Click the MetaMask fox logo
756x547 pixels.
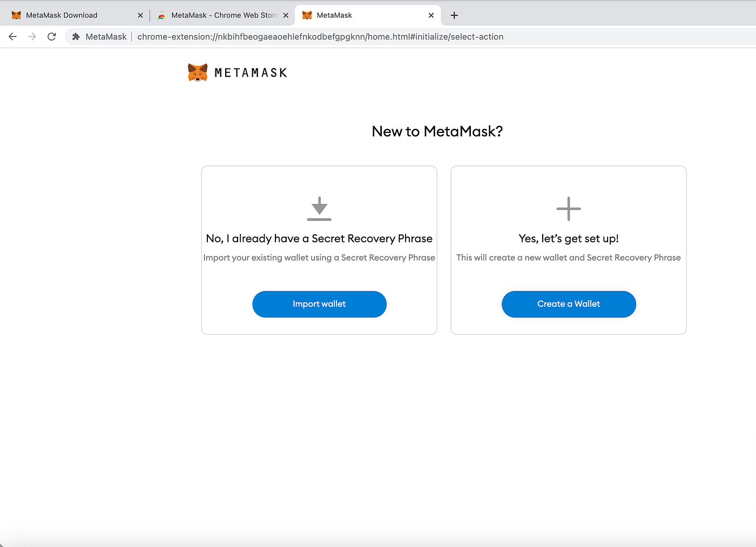198,72
